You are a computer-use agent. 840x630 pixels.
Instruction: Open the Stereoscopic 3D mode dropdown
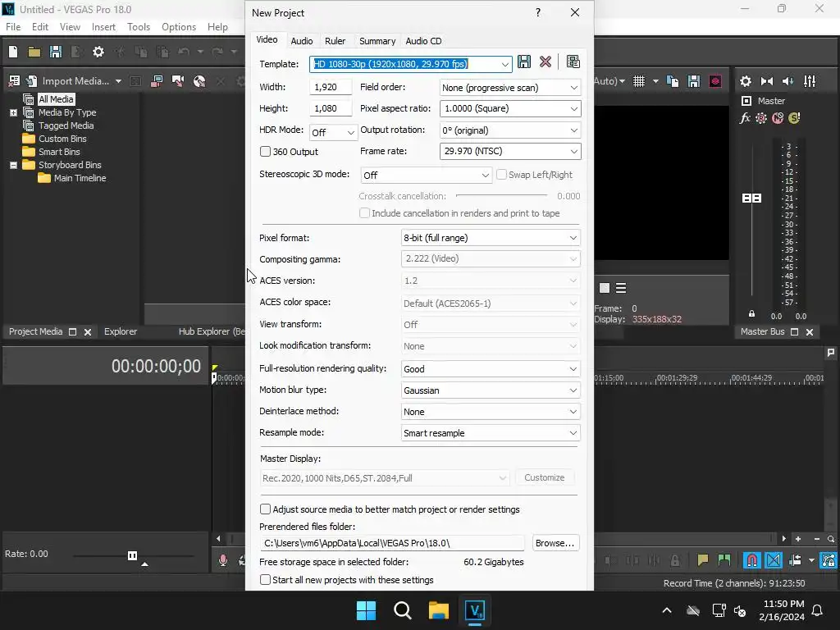[485, 176]
